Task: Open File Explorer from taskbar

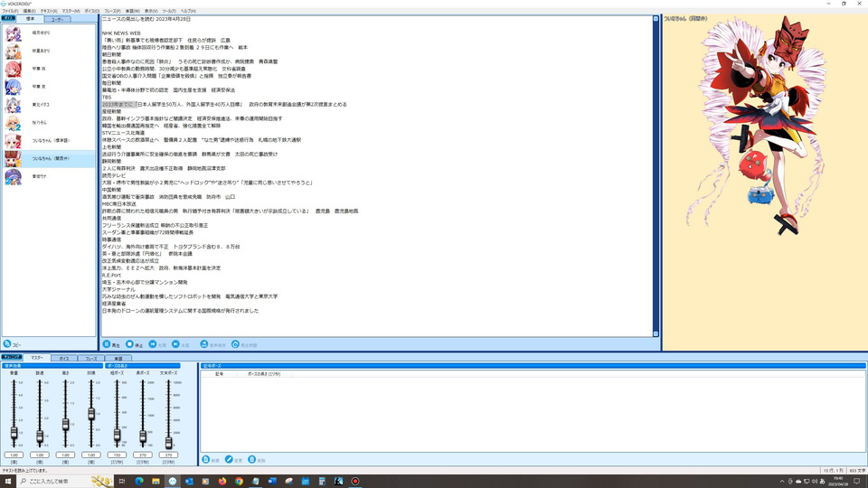Action: 156,482
